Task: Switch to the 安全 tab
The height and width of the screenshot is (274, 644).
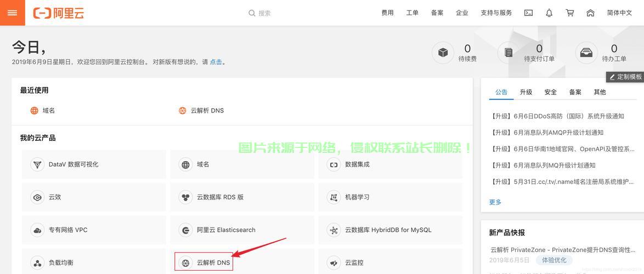Action: (551, 92)
